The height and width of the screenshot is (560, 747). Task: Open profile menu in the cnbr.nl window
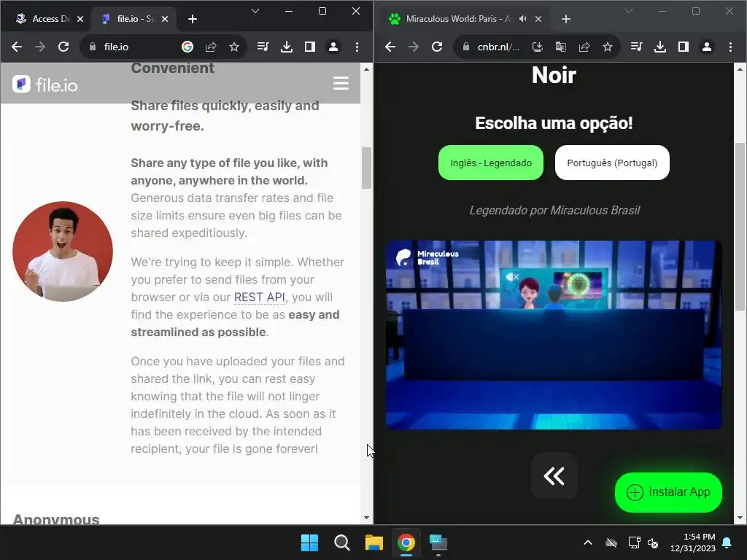click(706, 47)
